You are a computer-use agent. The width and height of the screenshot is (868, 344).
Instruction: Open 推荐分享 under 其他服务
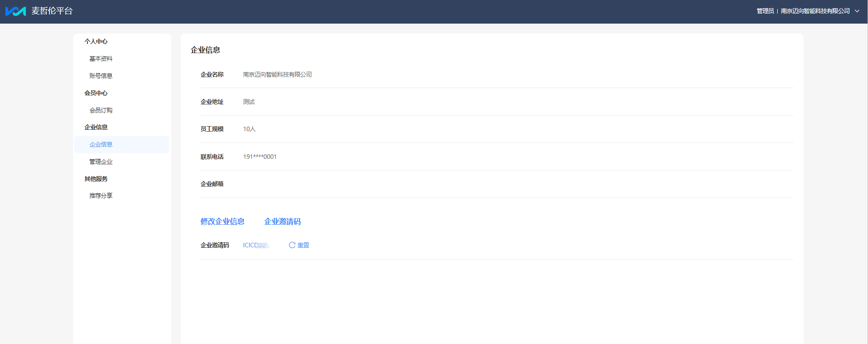[x=101, y=196]
